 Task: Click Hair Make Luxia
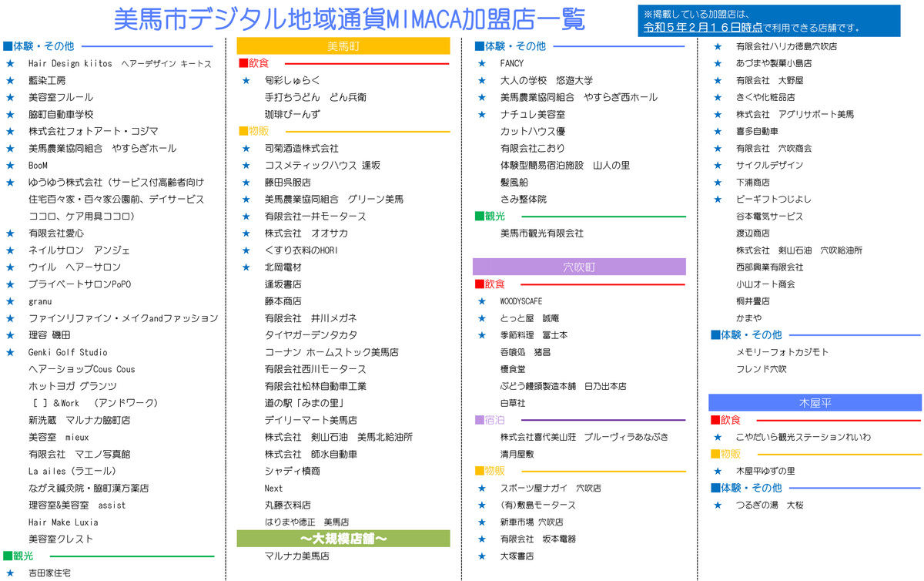pos(63,522)
